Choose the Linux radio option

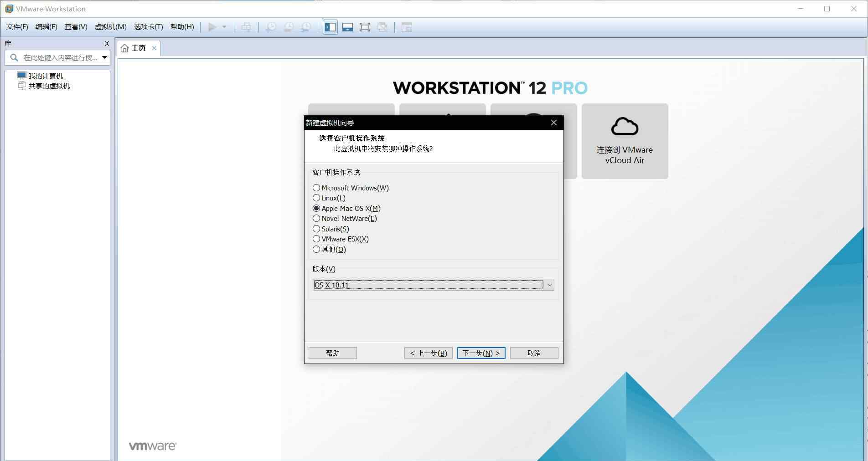(x=316, y=198)
